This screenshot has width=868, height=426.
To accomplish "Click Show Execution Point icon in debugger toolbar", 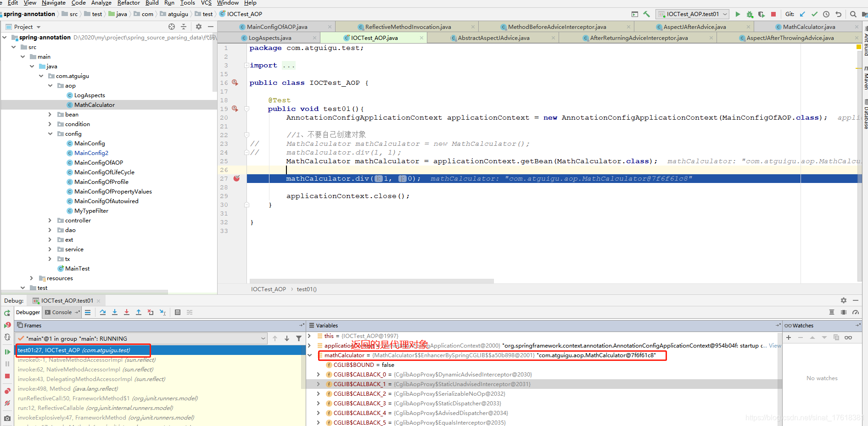I will tap(88, 312).
